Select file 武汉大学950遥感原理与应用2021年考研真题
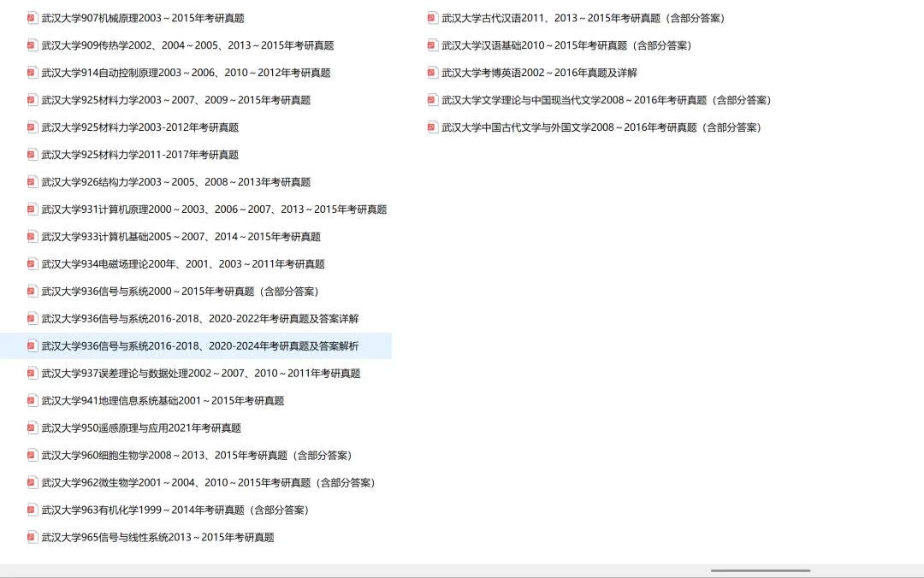Viewport: 924px width, 578px height. click(x=141, y=428)
